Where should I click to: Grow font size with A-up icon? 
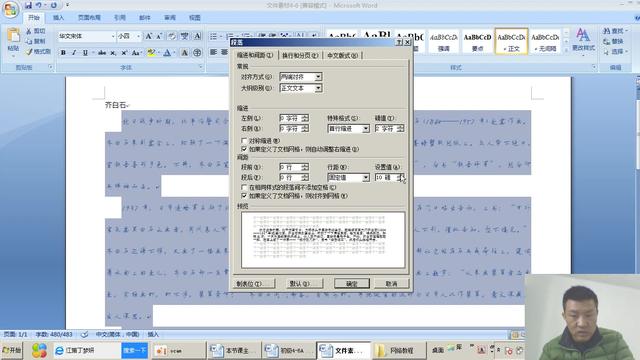click(149, 36)
